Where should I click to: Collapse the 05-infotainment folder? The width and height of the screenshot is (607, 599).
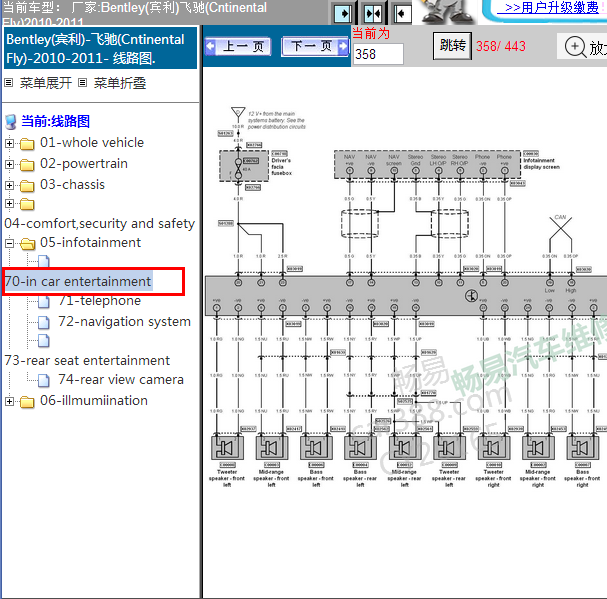[9, 243]
